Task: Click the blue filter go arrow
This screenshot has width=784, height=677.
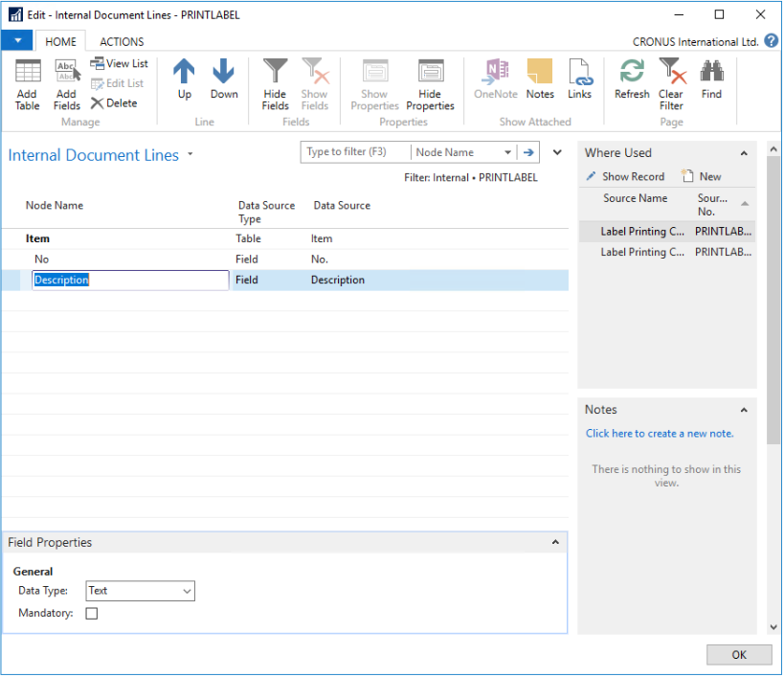Action: (x=528, y=152)
